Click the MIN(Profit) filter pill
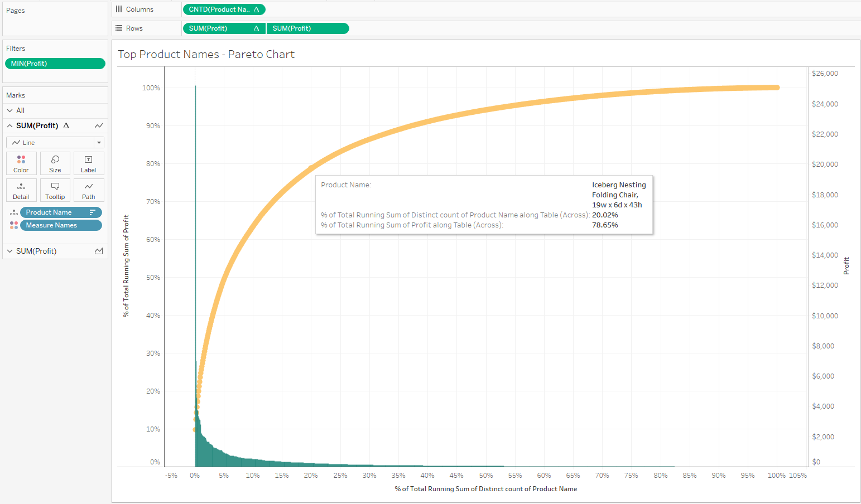 (x=55, y=64)
